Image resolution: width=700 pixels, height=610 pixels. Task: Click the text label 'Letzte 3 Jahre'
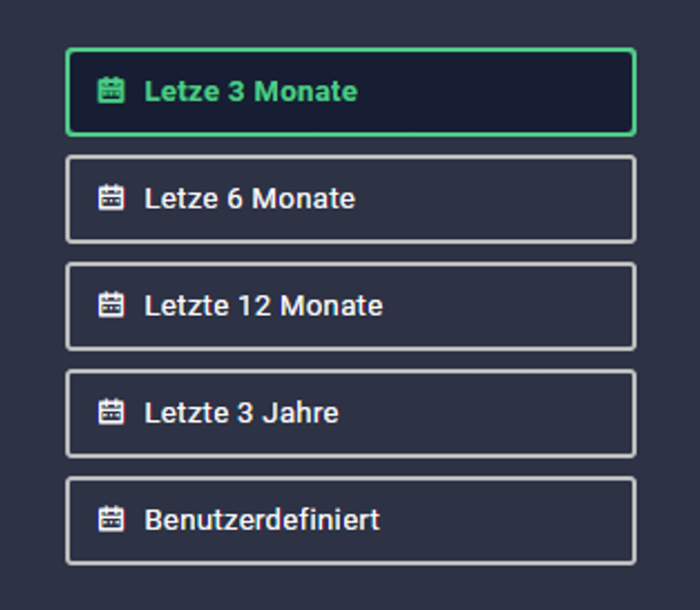pyautogui.click(x=241, y=412)
